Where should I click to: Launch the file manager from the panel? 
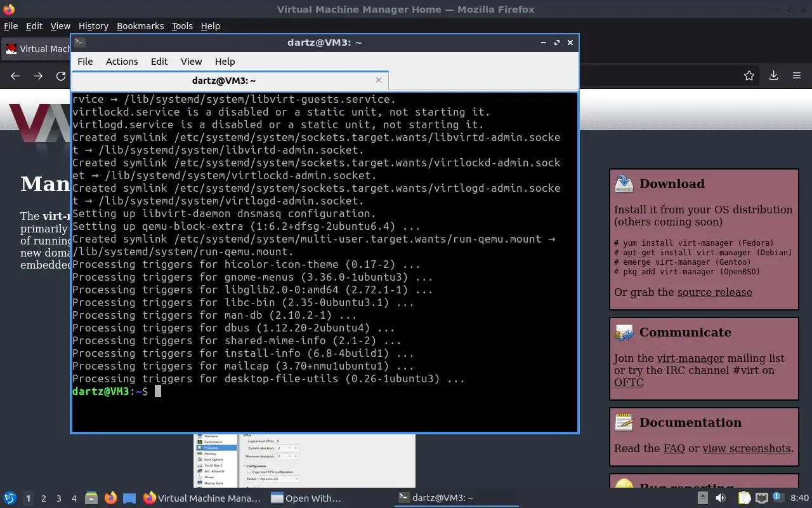click(91, 498)
